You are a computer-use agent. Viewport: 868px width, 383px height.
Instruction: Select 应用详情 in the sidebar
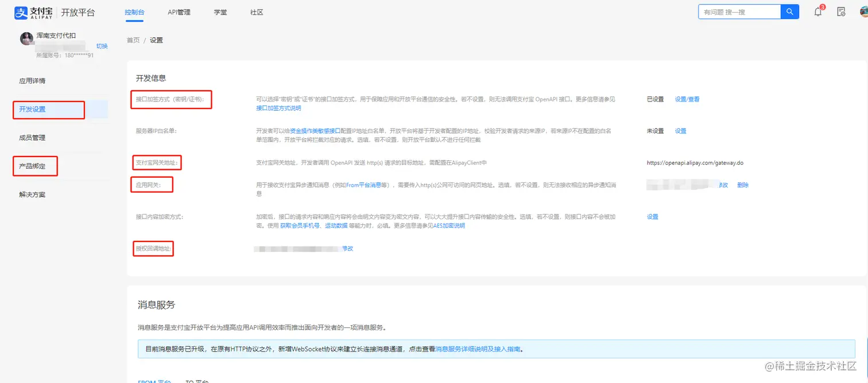tap(32, 81)
